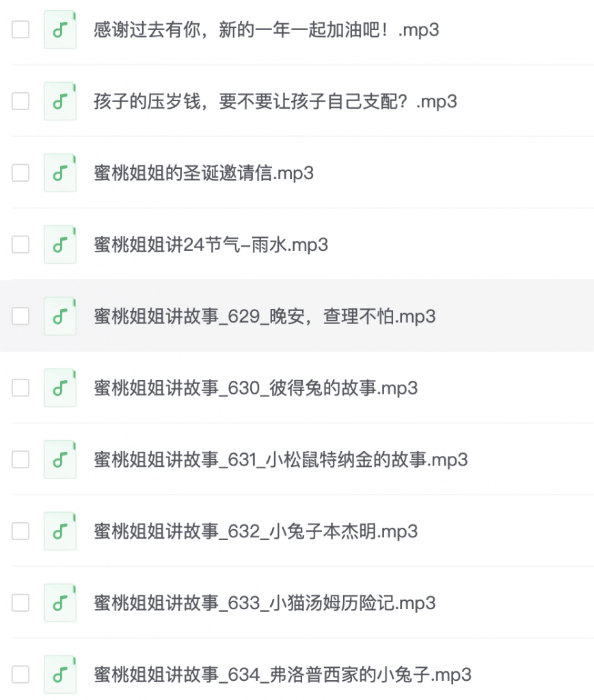Select checkbox next to 孩子的压岁钱 file
The height and width of the screenshot is (700, 594).
click(21, 101)
